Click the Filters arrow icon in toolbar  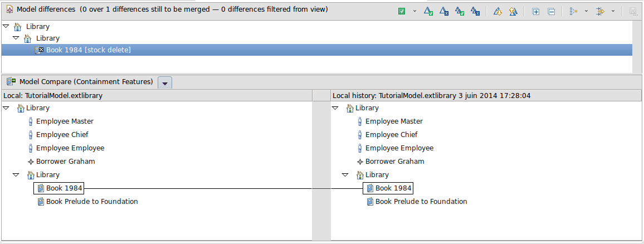click(601, 11)
